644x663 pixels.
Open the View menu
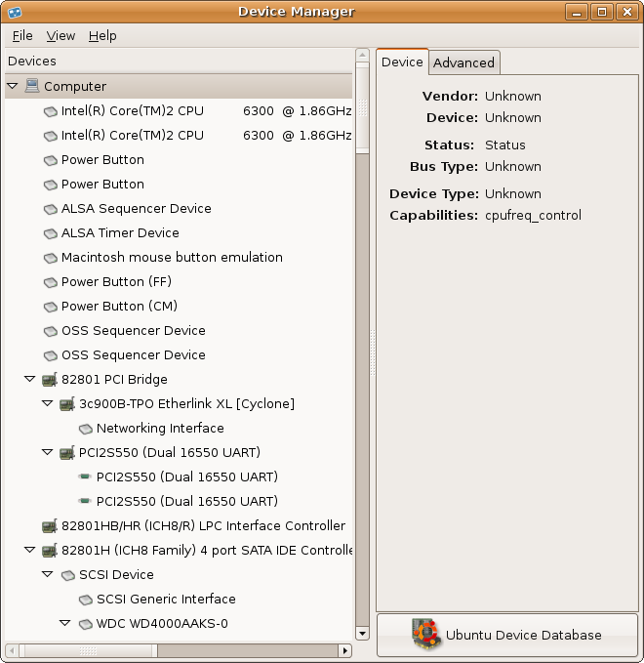tap(60, 35)
